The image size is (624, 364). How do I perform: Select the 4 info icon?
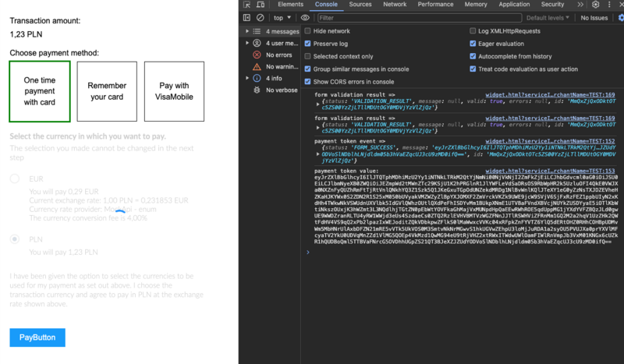click(257, 79)
